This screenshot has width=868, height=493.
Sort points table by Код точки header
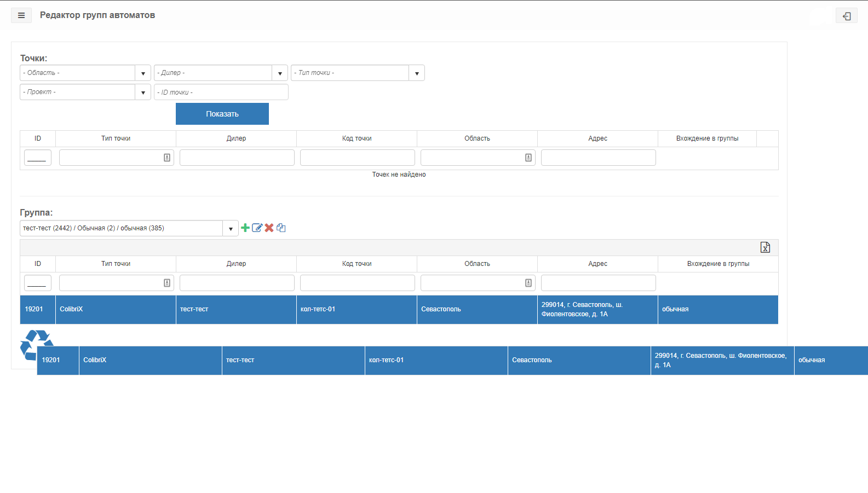[x=357, y=138]
